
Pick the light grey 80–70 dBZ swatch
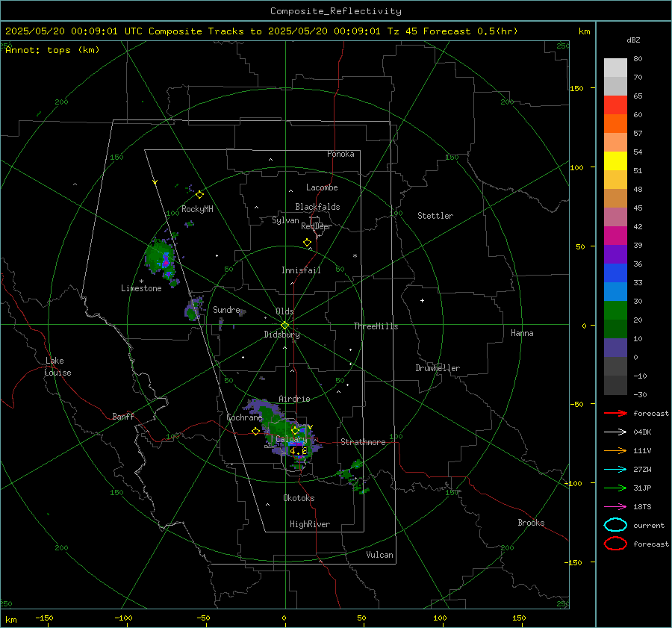[x=615, y=68]
